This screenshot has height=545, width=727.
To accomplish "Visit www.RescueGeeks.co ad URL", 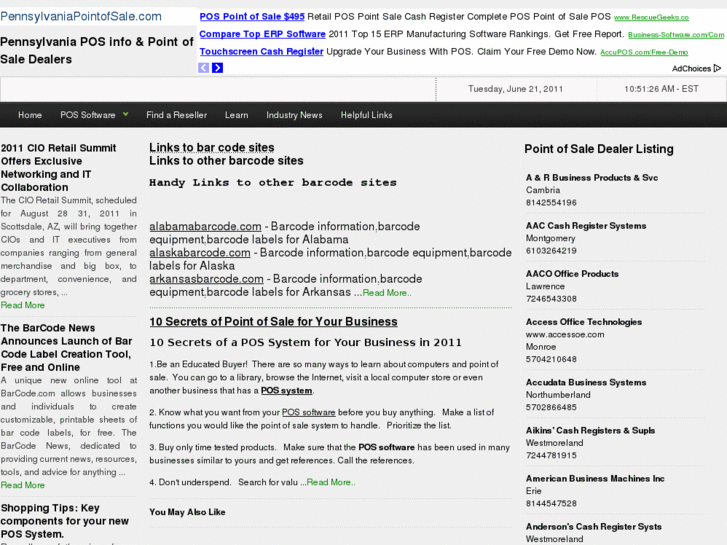I will tap(651, 18).
